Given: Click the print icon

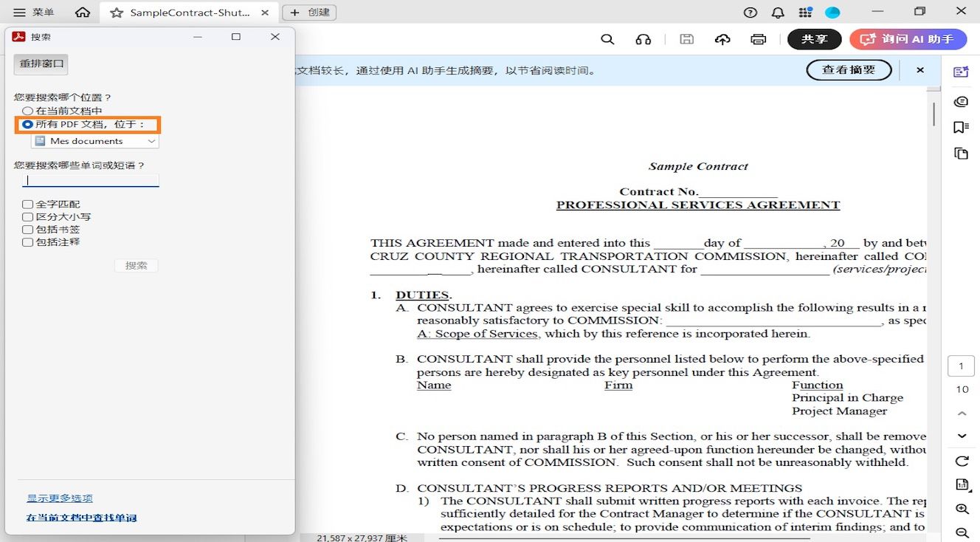Looking at the screenshot, I should click(x=759, y=40).
